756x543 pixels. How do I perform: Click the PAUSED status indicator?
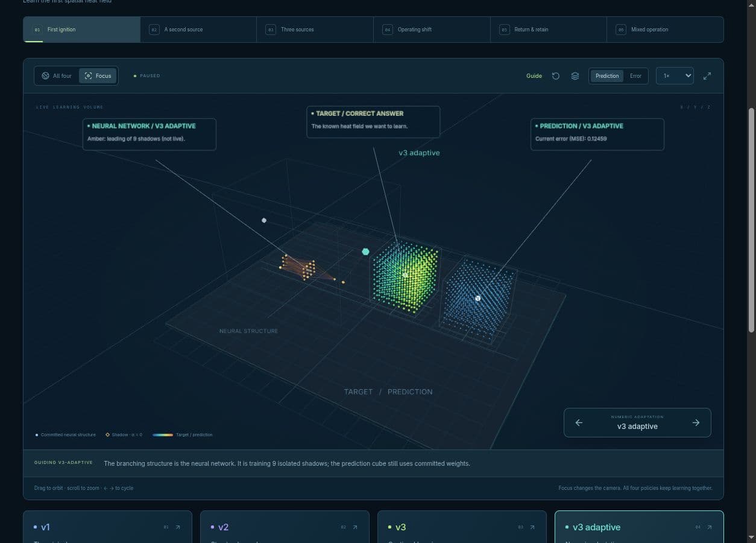click(147, 76)
